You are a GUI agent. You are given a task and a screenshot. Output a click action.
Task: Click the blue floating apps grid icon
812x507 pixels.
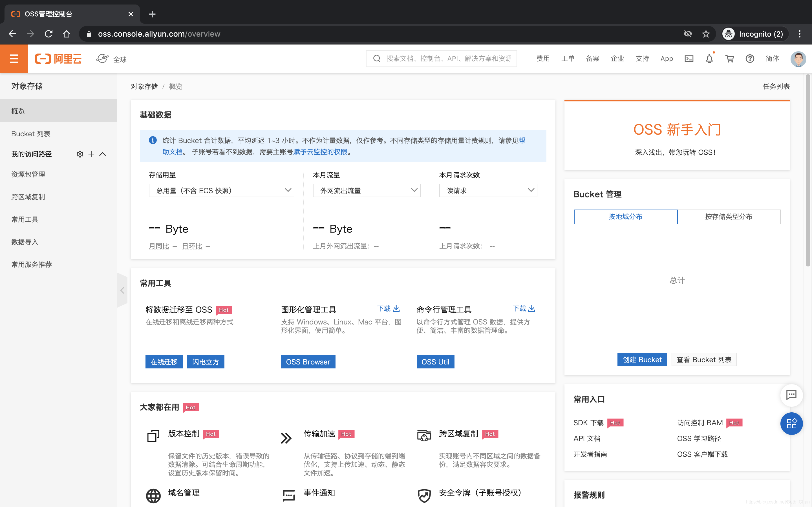click(x=791, y=423)
